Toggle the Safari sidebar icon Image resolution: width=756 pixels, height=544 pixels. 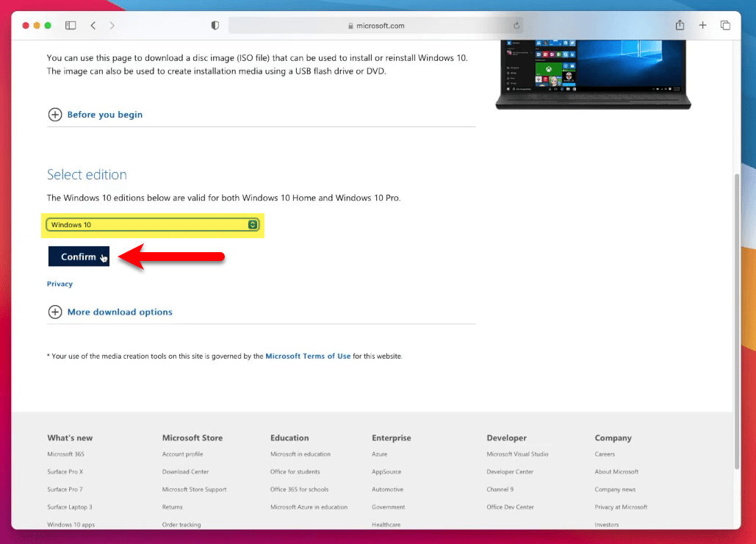click(71, 26)
